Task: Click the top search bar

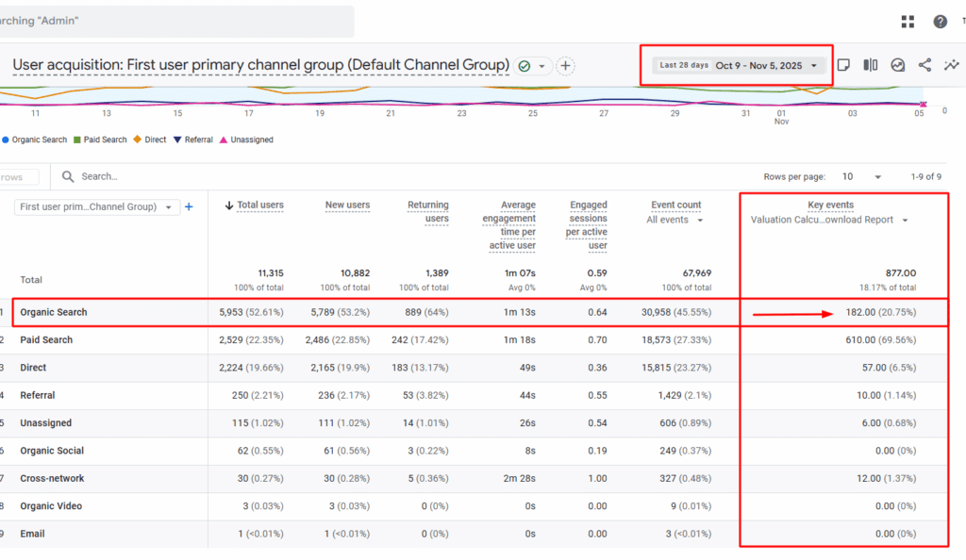Action: 177,21
